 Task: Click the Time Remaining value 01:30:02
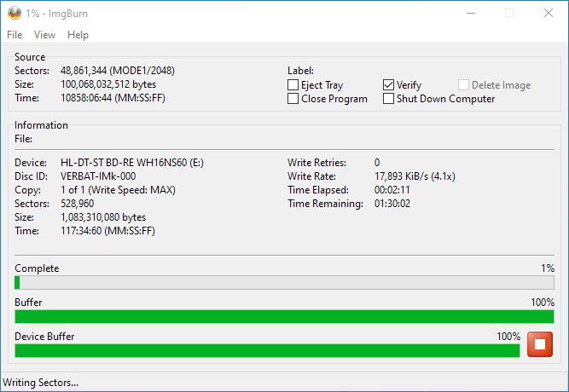(x=392, y=204)
